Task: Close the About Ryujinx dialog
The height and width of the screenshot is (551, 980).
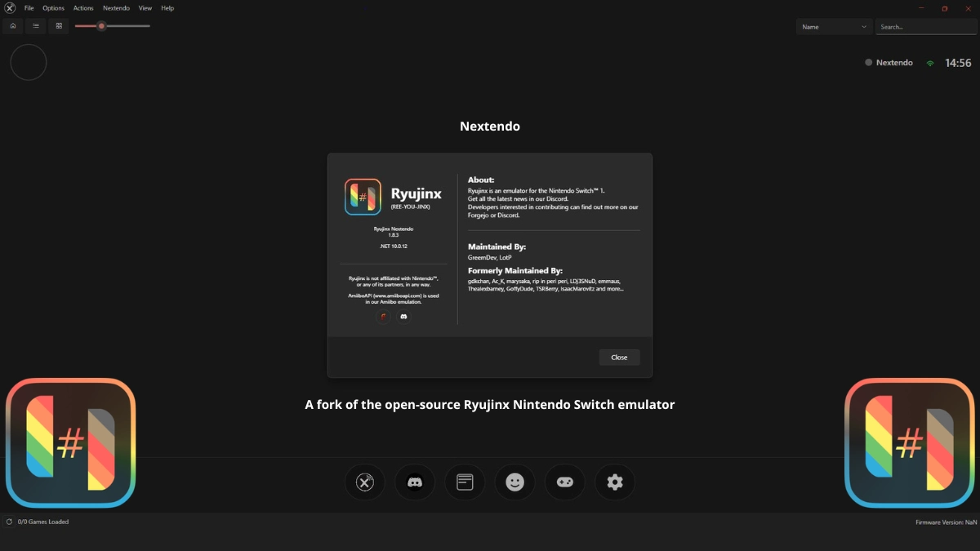Action: [619, 358]
